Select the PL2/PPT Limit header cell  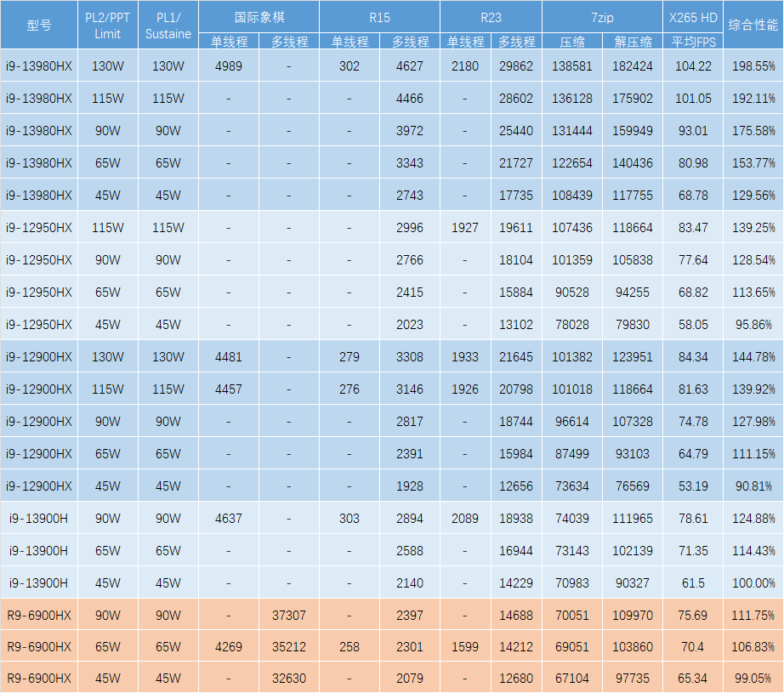[x=108, y=25]
